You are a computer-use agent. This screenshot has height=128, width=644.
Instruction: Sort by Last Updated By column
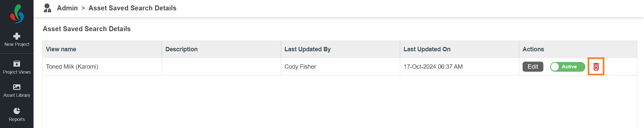click(308, 49)
